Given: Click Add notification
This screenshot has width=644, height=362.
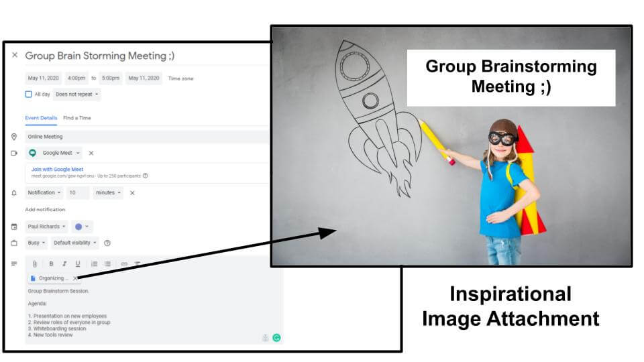Looking at the screenshot, I should click(x=45, y=209).
